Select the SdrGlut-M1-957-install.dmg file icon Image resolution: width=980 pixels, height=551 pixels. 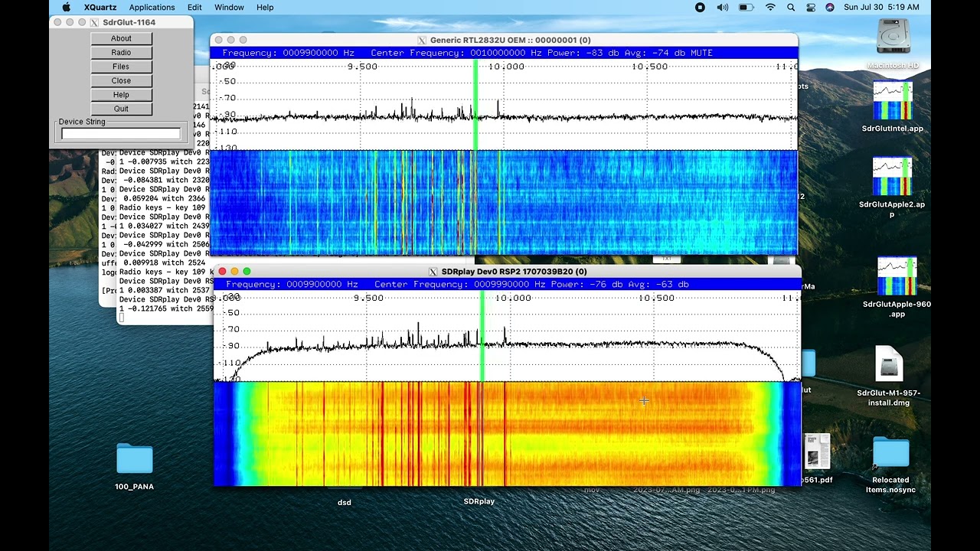889,364
